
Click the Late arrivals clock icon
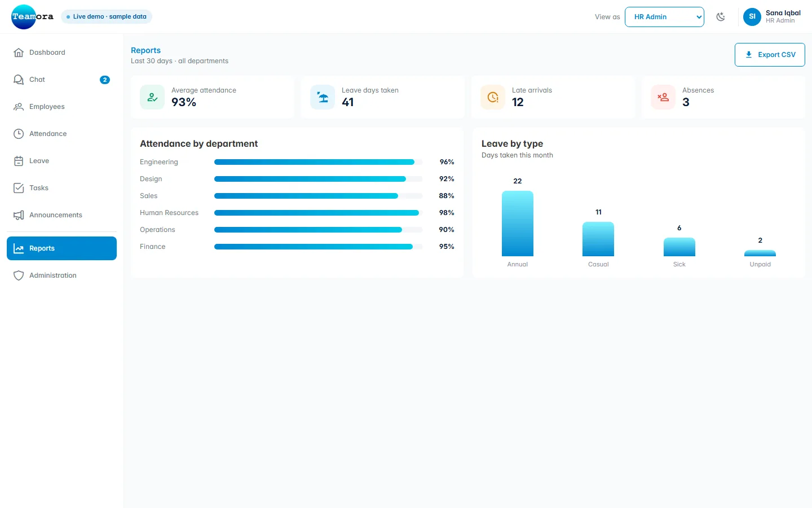493,97
